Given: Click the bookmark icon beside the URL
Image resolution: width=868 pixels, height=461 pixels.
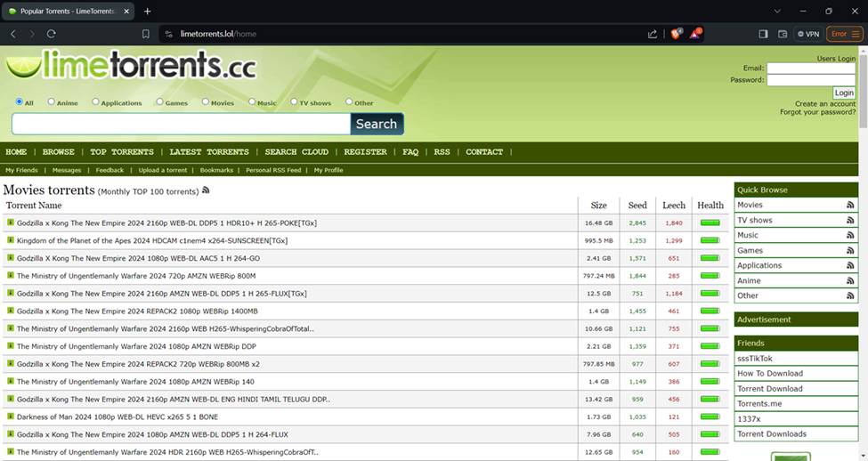Looking at the screenshot, I should click(146, 34).
